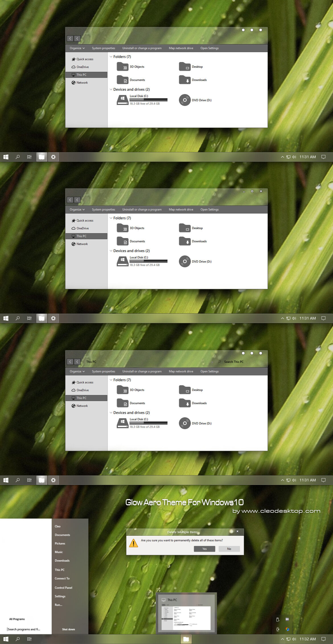
Task: Click the colorful tray overflow icon above 11:32 AM clock
Action: pyautogui.click(x=287, y=629)
